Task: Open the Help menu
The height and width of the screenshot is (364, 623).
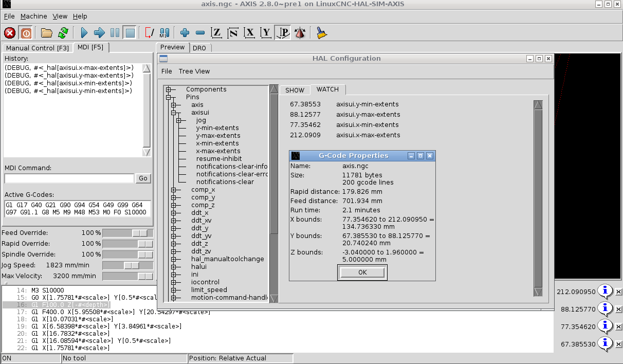Action: (80, 16)
